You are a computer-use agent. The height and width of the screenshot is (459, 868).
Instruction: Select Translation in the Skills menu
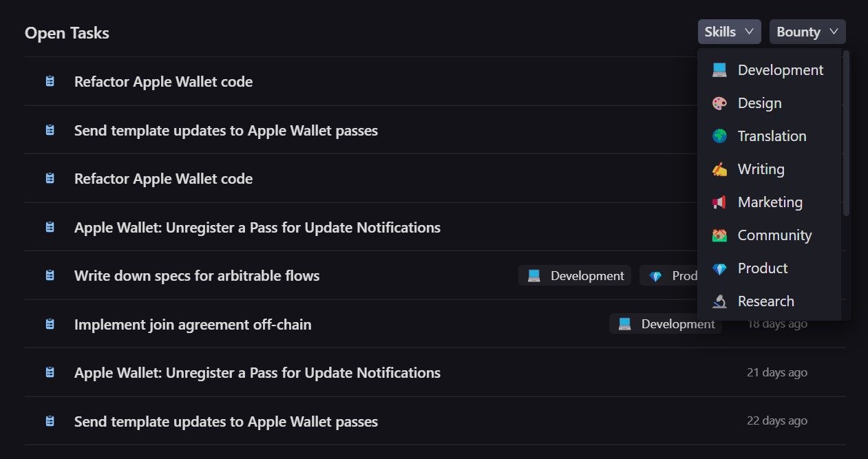click(x=772, y=136)
